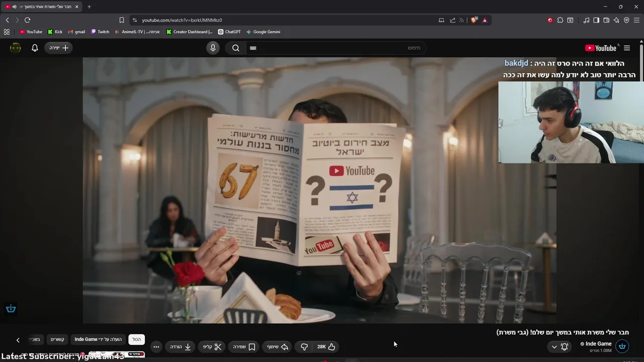
Task: Click the install/cast screen icon
Action: pyautogui.click(x=441, y=20)
